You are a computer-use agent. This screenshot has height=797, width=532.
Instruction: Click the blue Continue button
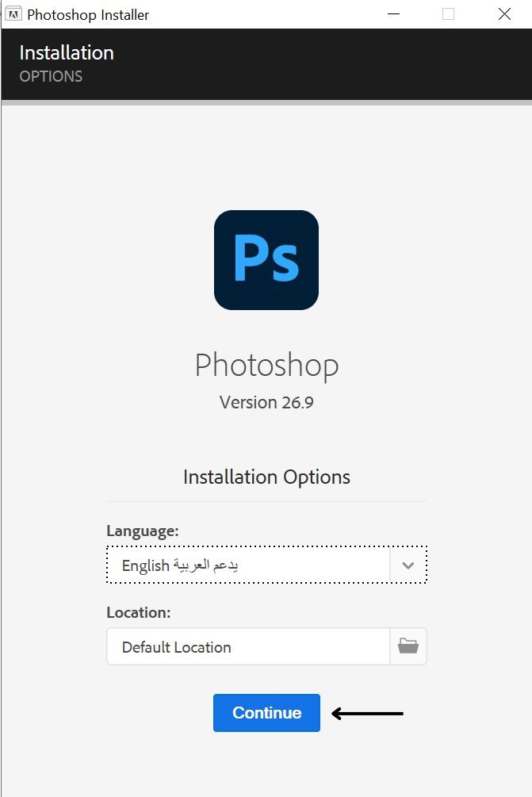(266, 713)
